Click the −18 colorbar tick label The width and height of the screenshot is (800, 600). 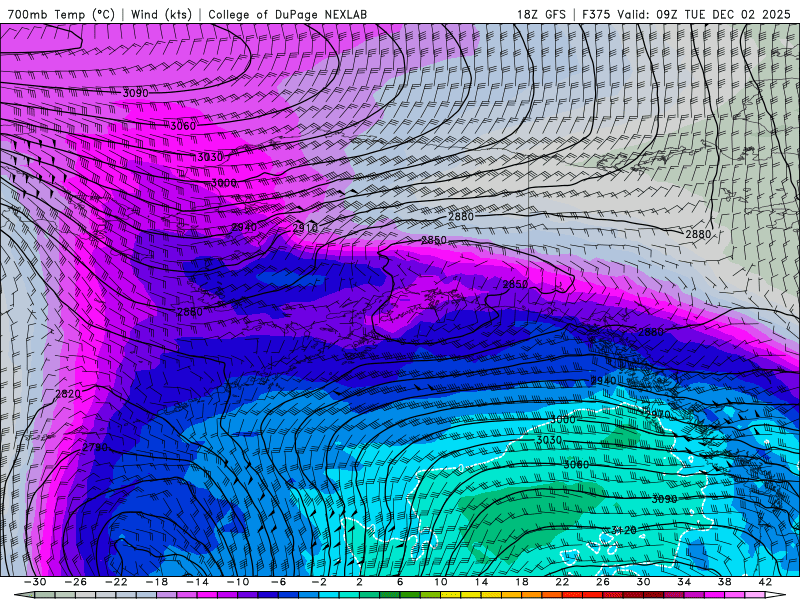157,582
